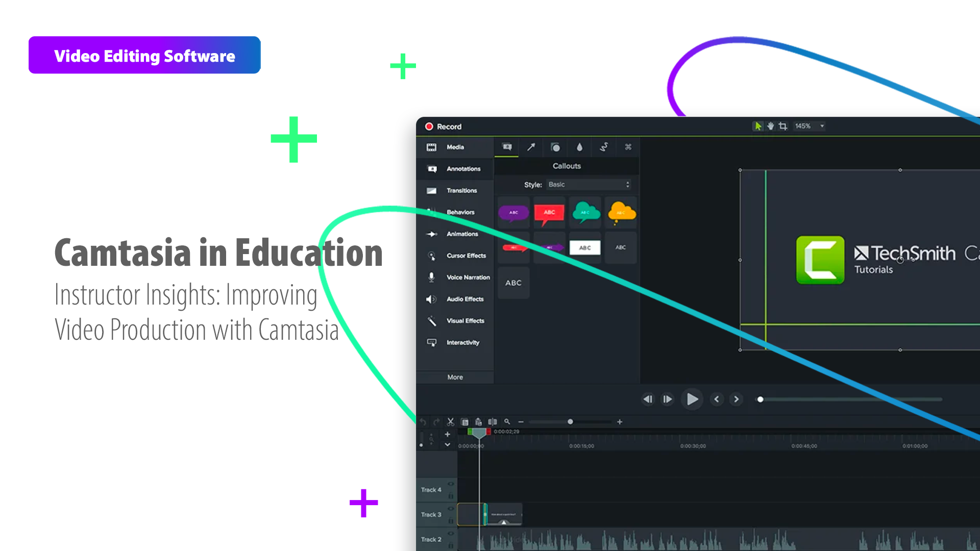Select the Cursor Effects sidebar icon
The width and height of the screenshot is (980, 551).
coord(432,256)
